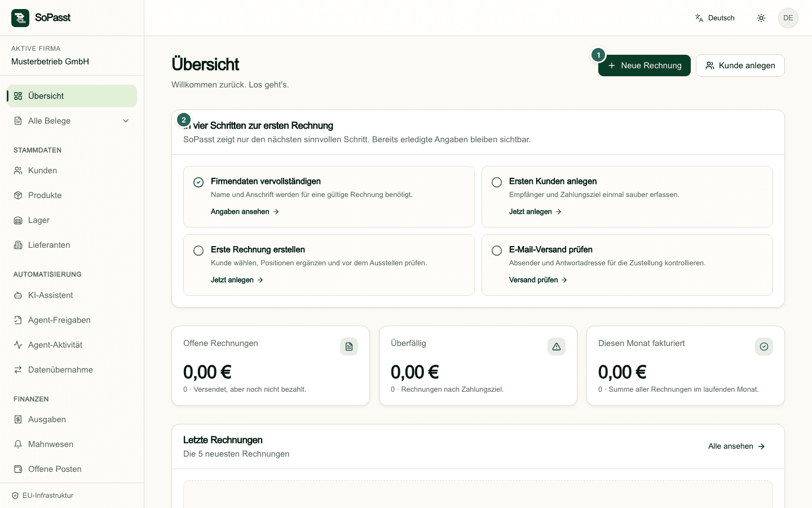Click the Agent-Freigaben icon in sidebar

click(x=18, y=320)
